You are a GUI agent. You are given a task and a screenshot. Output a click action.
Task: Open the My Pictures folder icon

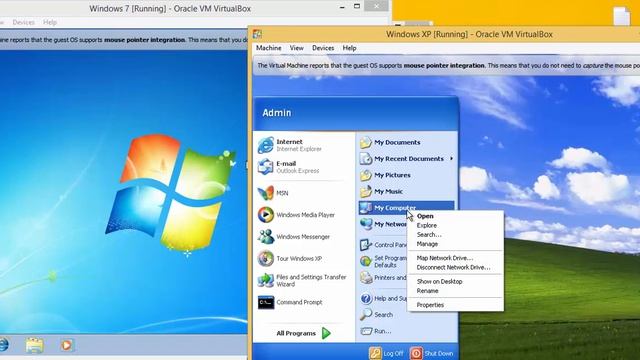pos(366,175)
